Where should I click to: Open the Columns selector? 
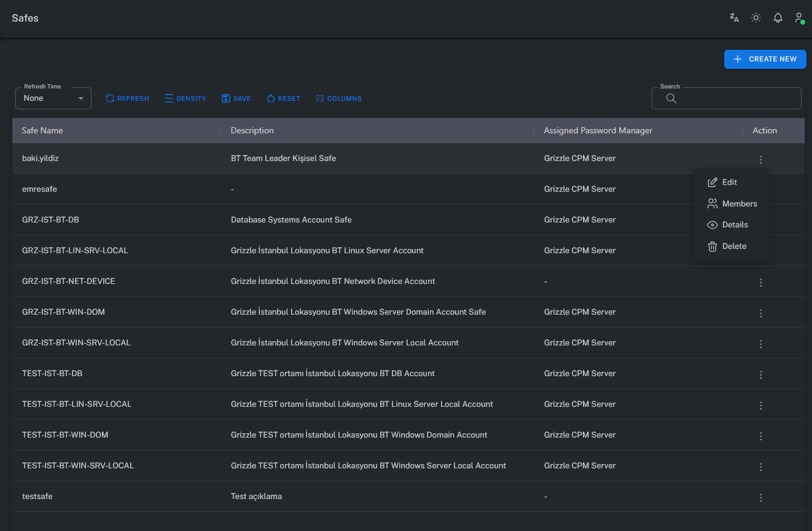(x=338, y=98)
